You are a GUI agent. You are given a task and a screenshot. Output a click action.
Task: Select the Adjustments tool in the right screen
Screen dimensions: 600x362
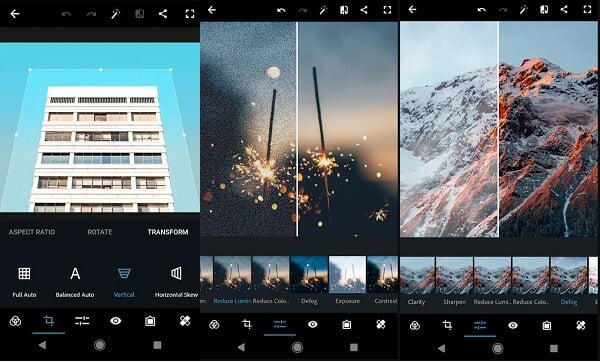click(480, 325)
